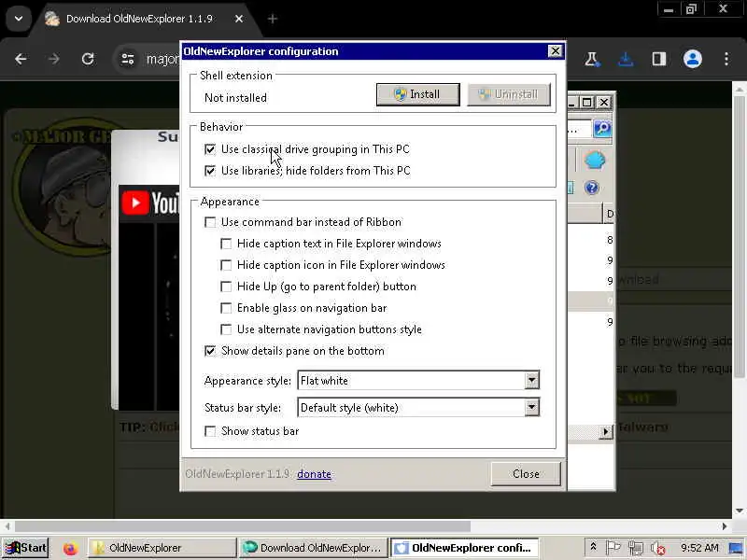Go back in the browser
This screenshot has height=560, width=747.
(21, 59)
